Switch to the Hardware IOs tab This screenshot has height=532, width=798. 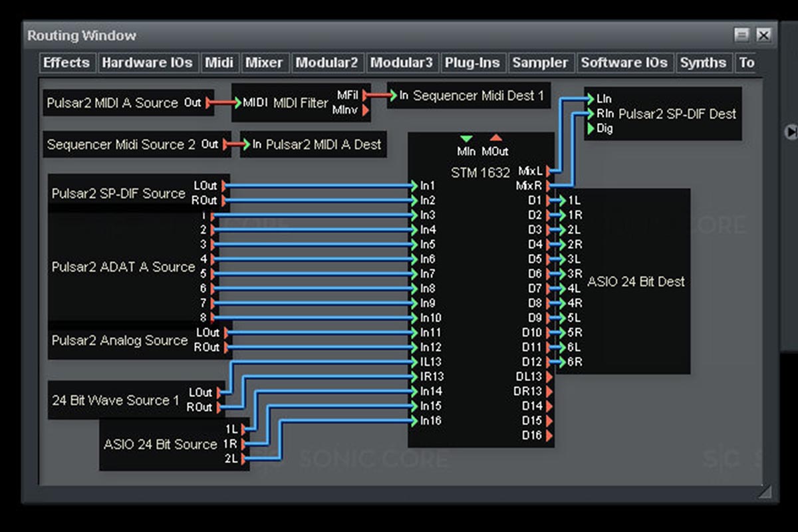pyautogui.click(x=147, y=63)
